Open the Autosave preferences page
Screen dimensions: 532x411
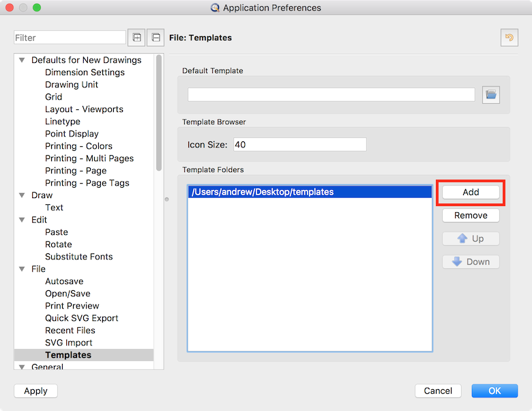point(64,281)
